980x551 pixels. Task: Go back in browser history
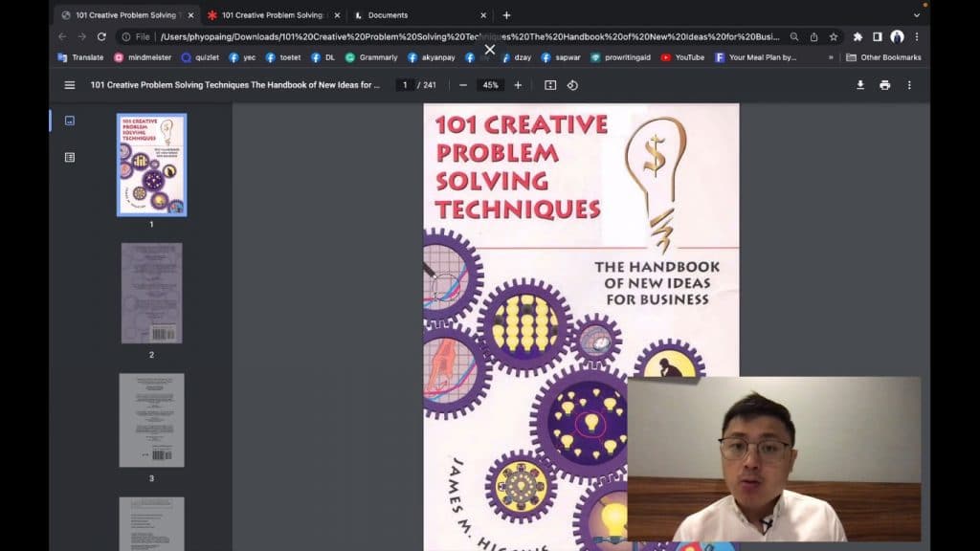(62, 37)
